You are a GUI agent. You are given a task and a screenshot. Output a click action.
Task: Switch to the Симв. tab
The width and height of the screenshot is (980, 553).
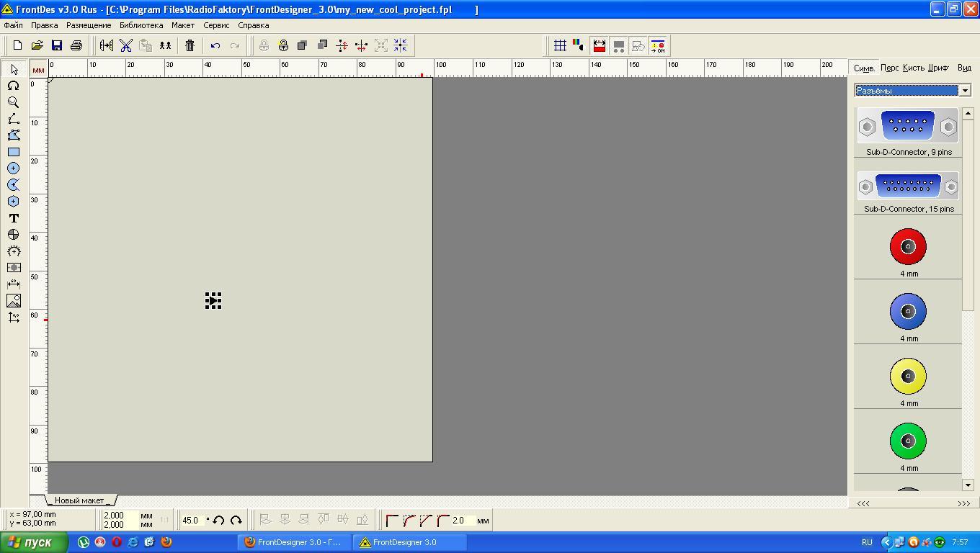point(865,68)
